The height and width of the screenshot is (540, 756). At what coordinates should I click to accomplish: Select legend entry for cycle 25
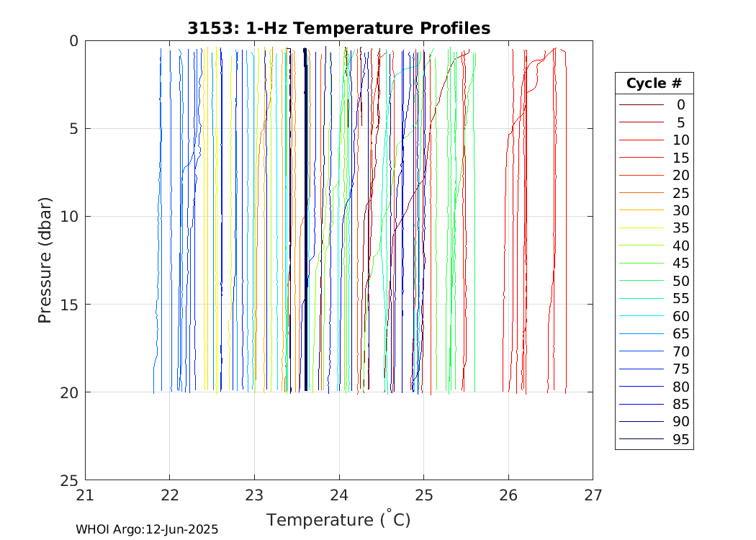pyautogui.click(x=654, y=193)
